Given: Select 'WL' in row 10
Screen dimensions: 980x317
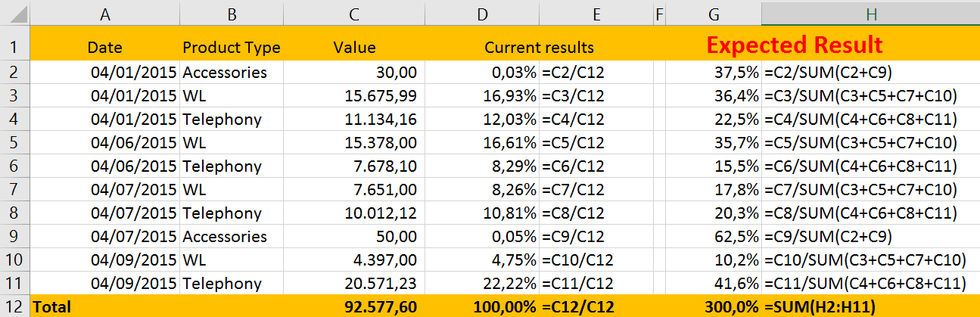Looking at the screenshot, I should (x=232, y=260).
